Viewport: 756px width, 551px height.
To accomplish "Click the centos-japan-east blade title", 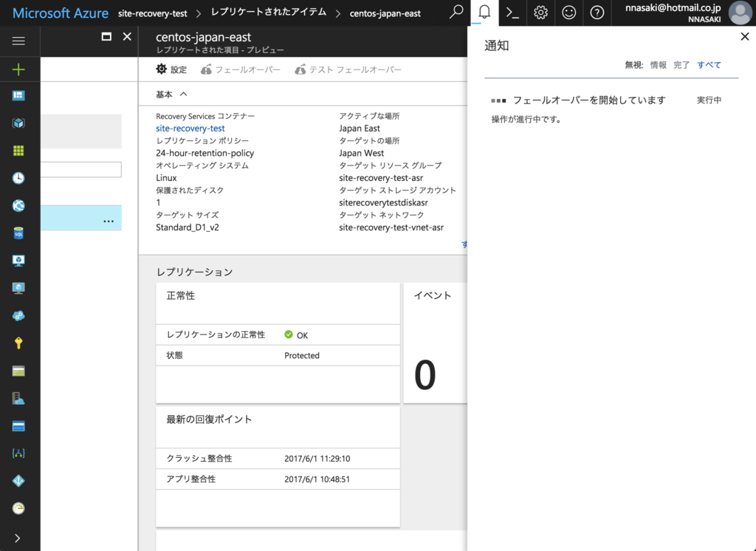I will (203, 37).
